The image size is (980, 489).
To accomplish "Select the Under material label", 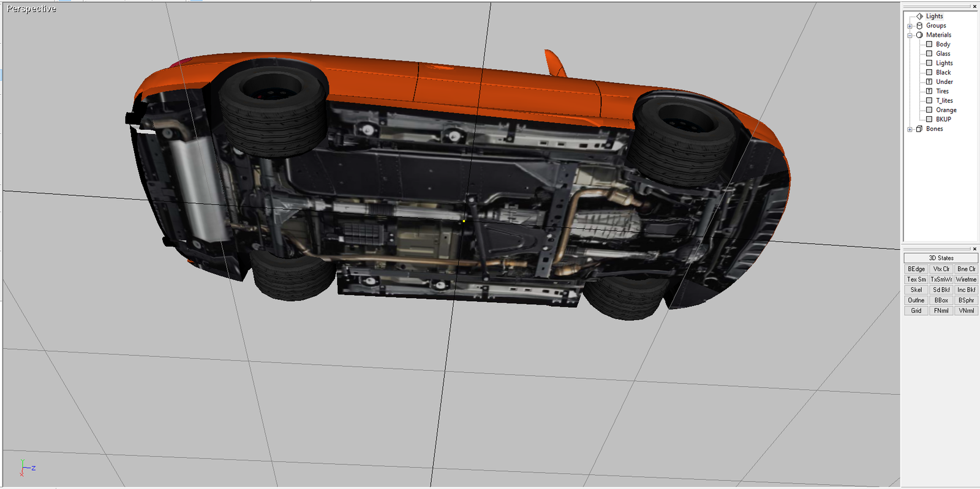I will pyautogui.click(x=944, y=82).
